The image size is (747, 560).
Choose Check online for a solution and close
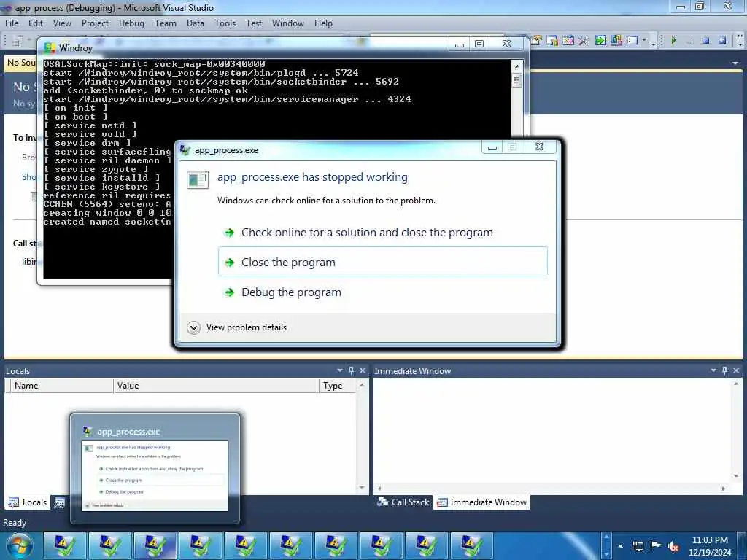point(382,233)
